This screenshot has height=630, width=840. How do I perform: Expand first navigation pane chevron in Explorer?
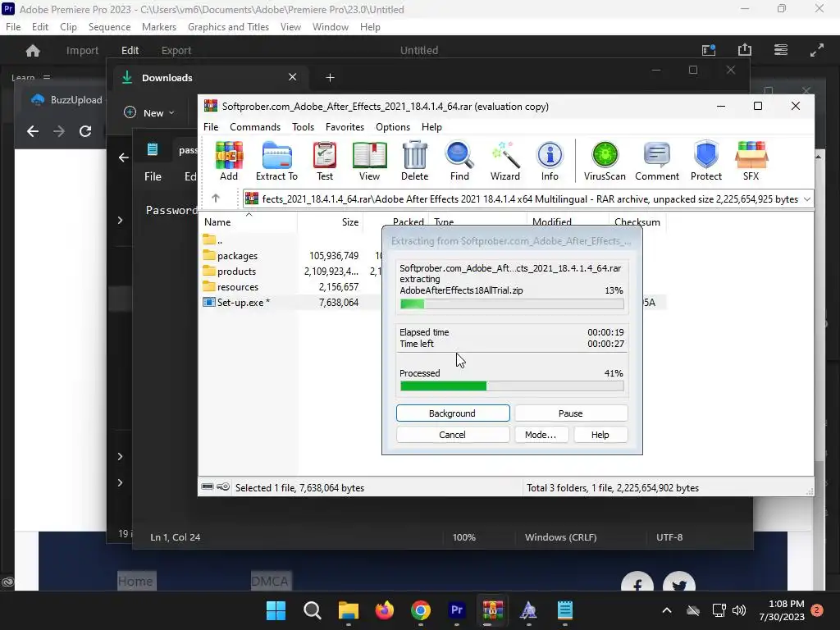coord(120,220)
